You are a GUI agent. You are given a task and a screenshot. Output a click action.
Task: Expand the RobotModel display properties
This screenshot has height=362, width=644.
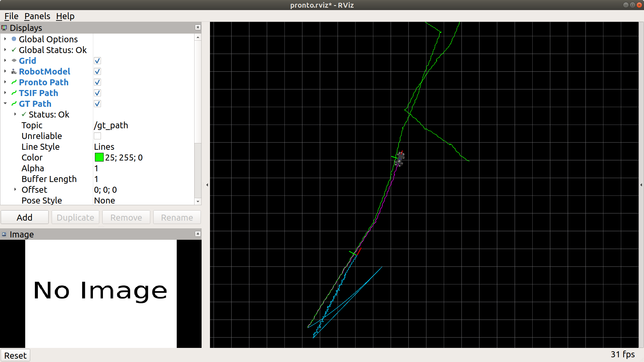tap(5, 71)
